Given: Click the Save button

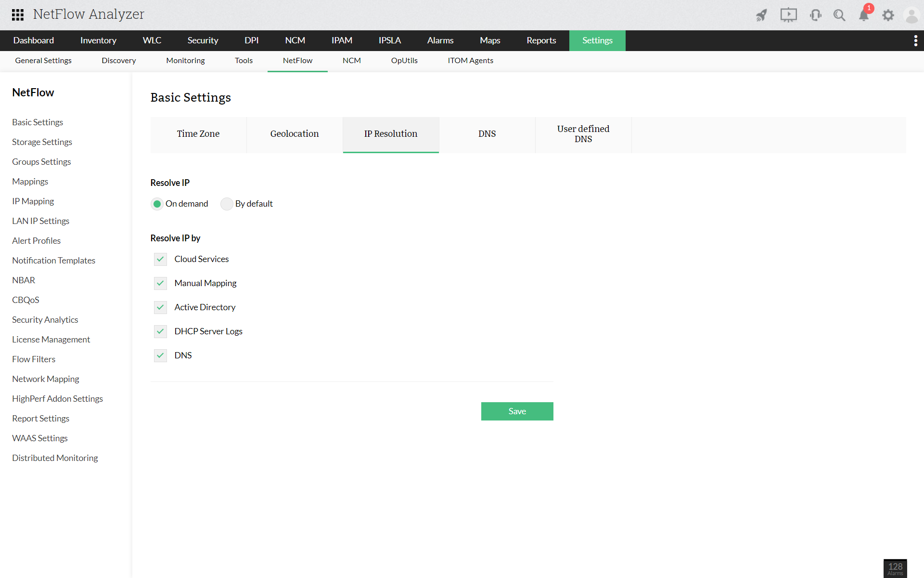Looking at the screenshot, I should click(517, 411).
